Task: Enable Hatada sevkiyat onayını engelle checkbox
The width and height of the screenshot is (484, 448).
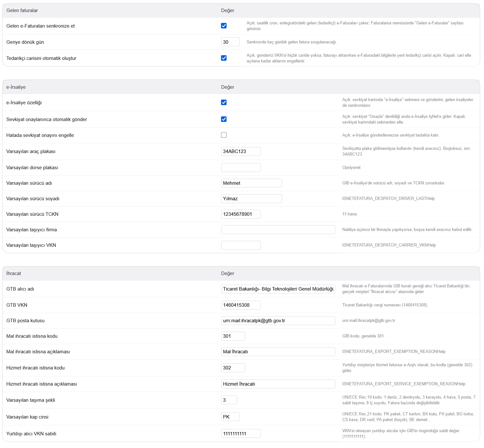Action: pos(224,135)
